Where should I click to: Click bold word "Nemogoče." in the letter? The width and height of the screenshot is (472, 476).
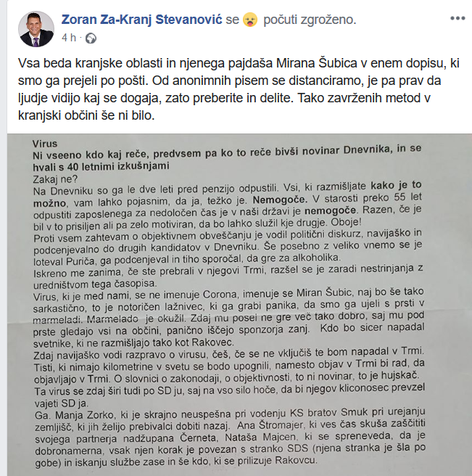click(x=280, y=200)
